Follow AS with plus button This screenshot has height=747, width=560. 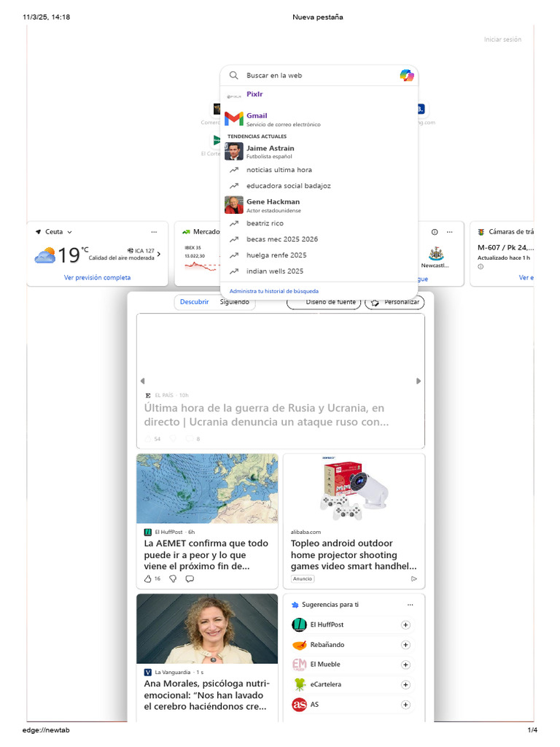tap(405, 705)
